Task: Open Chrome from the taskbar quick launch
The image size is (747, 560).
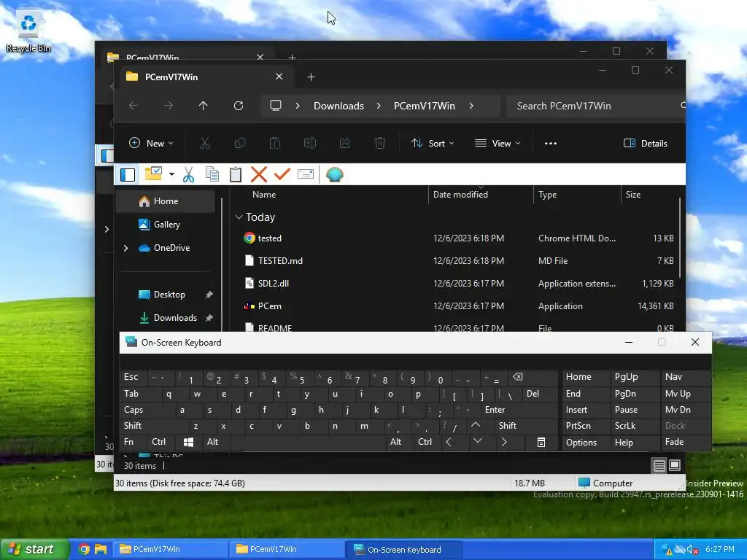Action: (84, 549)
